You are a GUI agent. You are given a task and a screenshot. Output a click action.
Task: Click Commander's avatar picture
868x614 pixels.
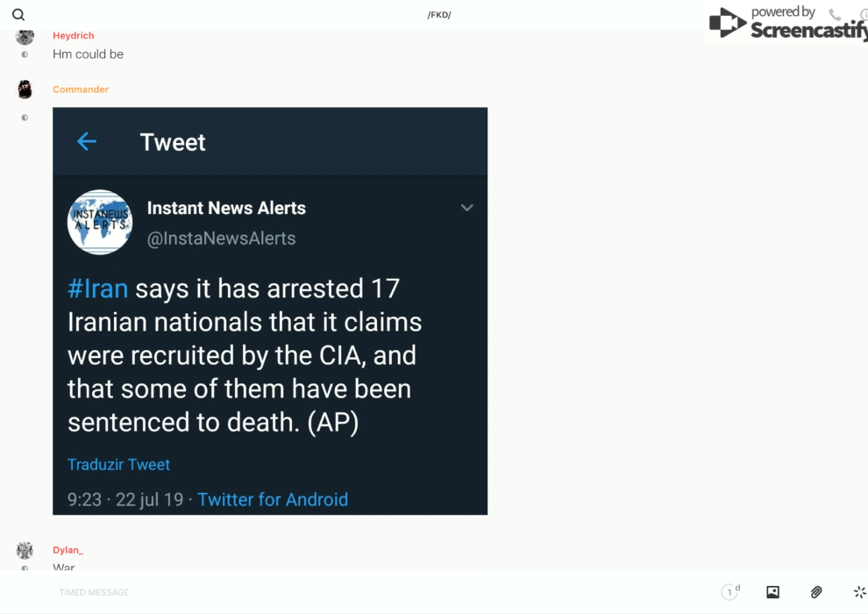point(25,89)
